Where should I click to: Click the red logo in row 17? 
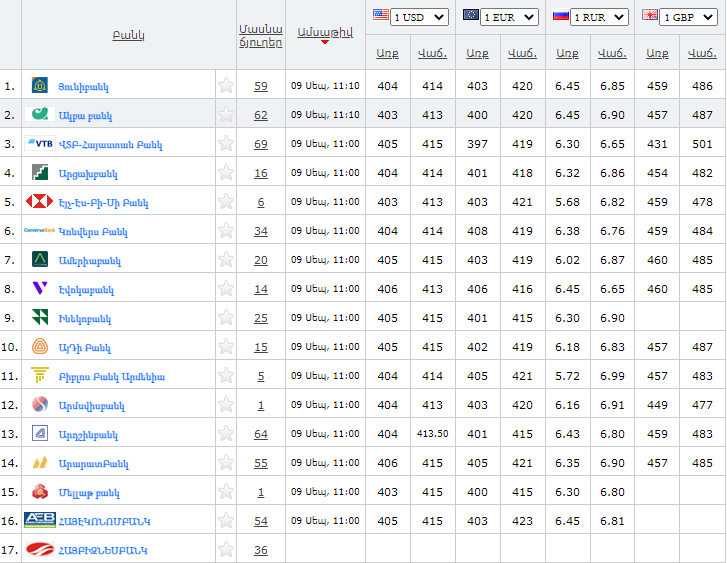(40, 550)
